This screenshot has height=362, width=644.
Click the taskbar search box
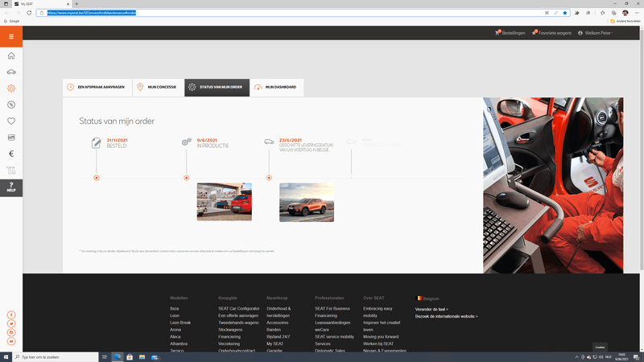(56, 357)
